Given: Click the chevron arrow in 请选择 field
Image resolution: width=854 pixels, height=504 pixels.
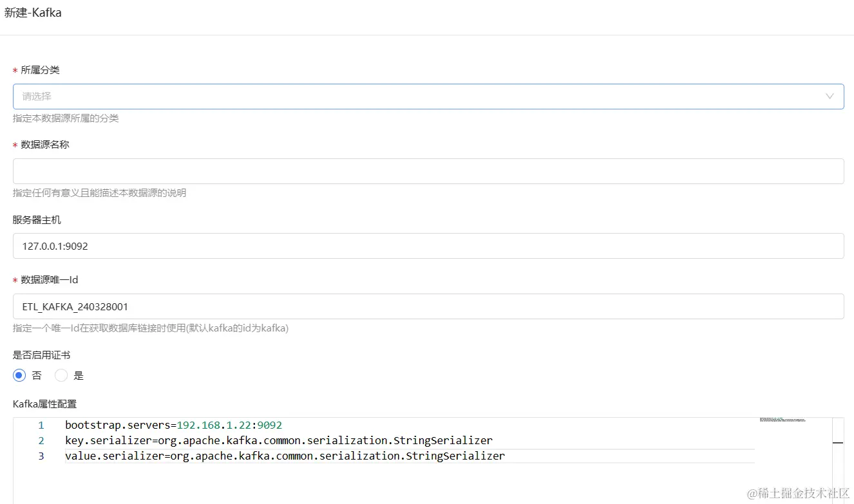Looking at the screenshot, I should coord(830,96).
